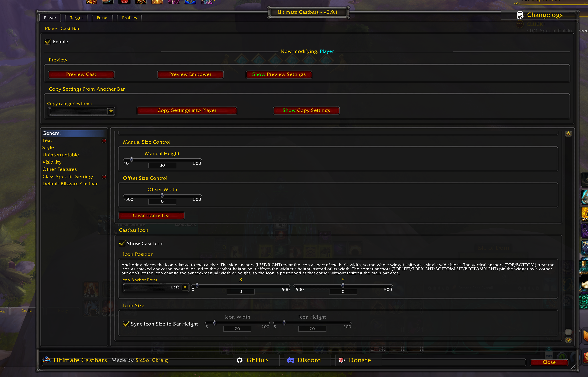Viewport: 588px width, 377px height.
Task: Open the Visibility category
Action: 52,162
